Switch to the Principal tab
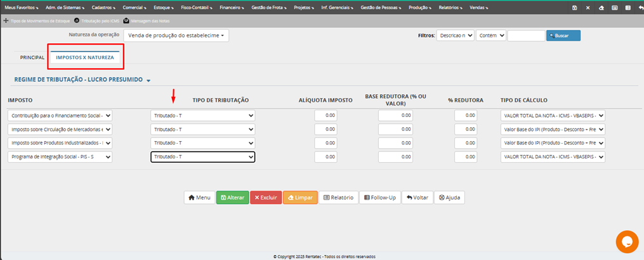Screen dimensions: 644x260 (x=32, y=57)
